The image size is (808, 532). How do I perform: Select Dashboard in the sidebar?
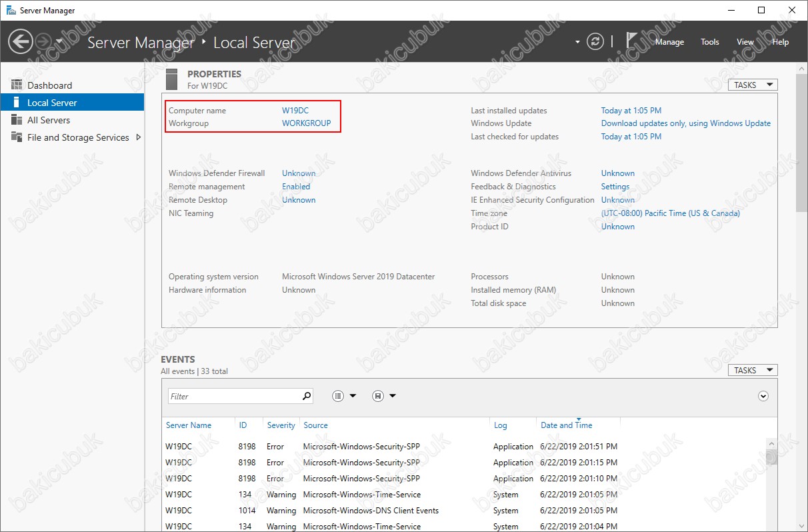pyautogui.click(x=72, y=85)
